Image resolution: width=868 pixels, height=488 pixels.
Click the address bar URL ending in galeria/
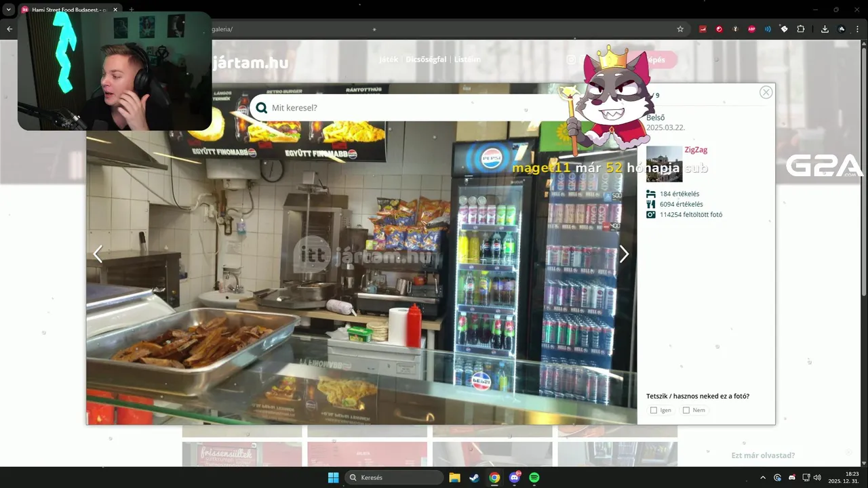(x=222, y=29)
